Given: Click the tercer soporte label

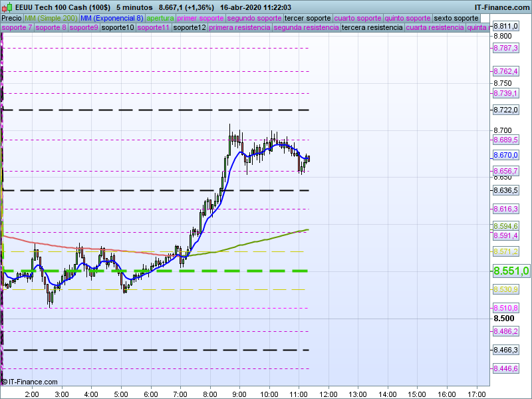Looking at the screenshot, I should (x=307, y=18).
